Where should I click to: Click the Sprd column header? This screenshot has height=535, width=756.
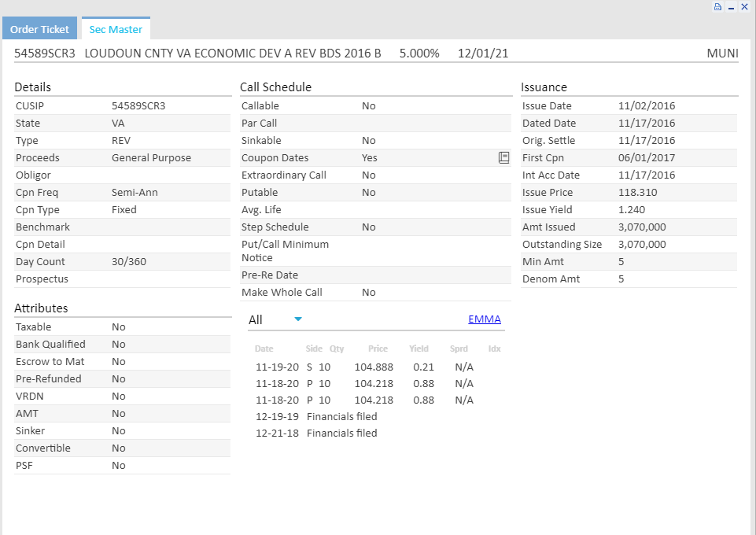click(x=459, y=349)
